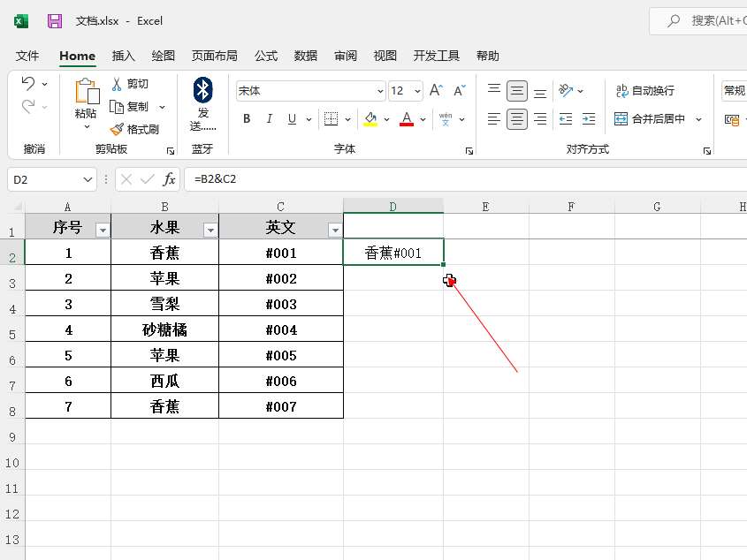Expand the Merge and Center options arrow
This screenshot has width=747, height=560.
pyautogui.click(x=698, y=119)
